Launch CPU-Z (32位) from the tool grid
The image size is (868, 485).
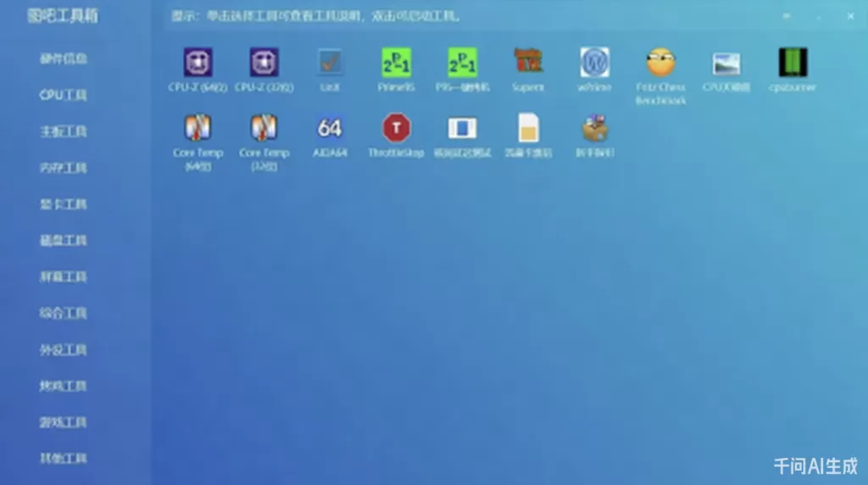264,63
